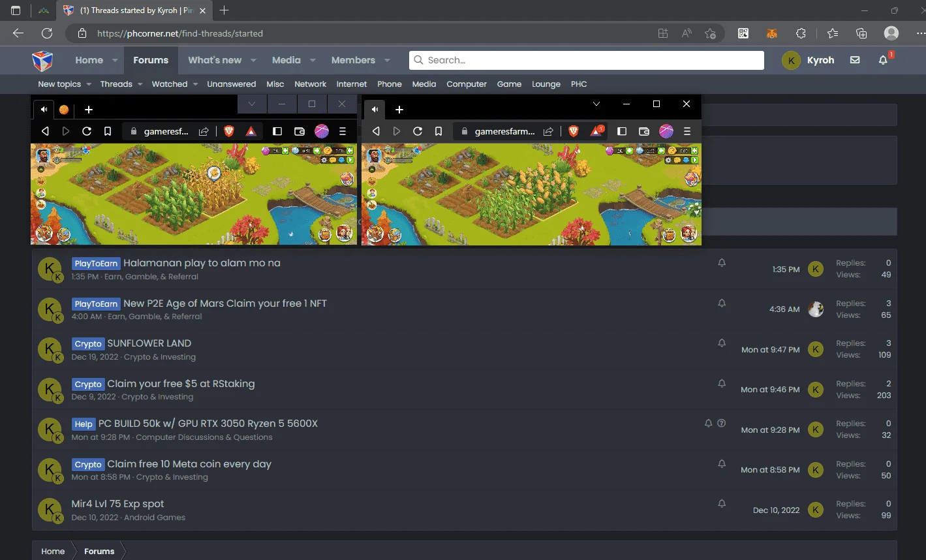
Task: Open Edge favorites star-plus icon
Action: point(711,33)
